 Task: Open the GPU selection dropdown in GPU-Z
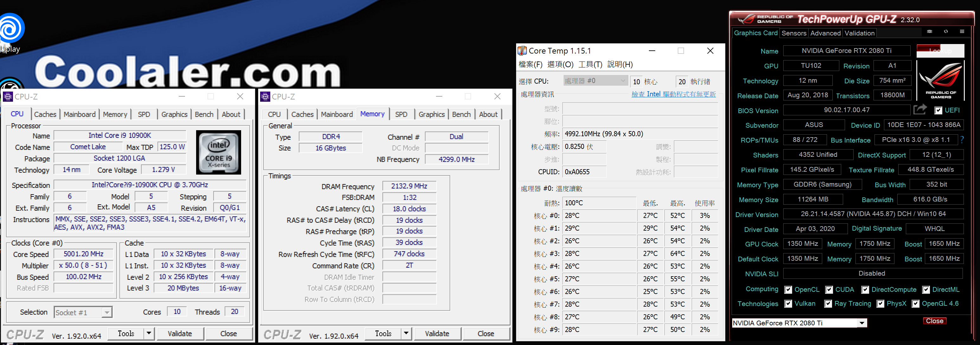tap(862, 323)
